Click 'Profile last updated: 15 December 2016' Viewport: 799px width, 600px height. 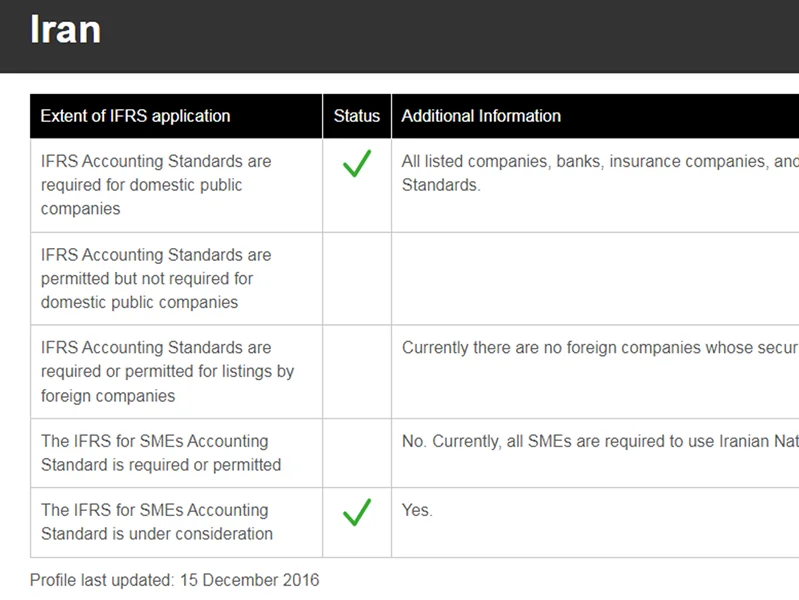click(174, 580)
